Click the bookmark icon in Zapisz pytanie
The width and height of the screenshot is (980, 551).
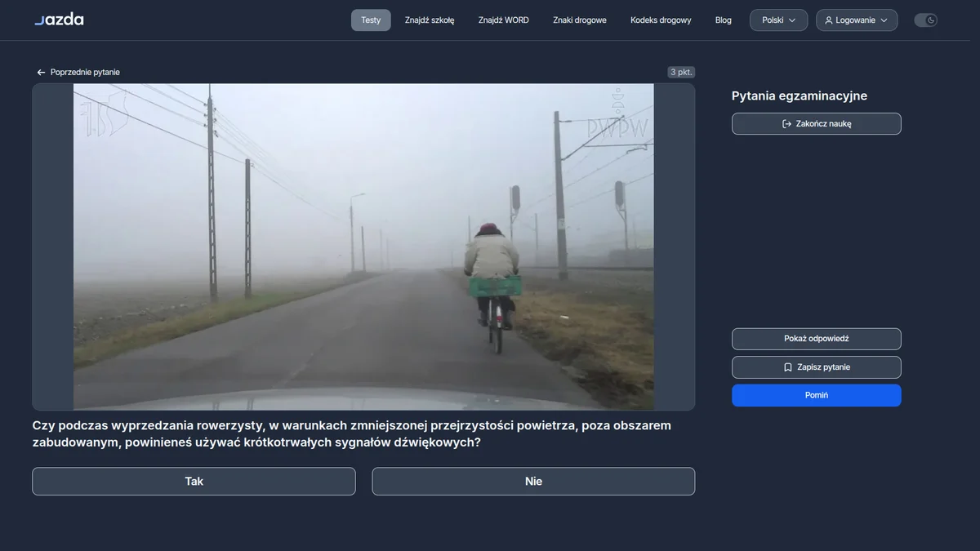(x=788, y=367)
